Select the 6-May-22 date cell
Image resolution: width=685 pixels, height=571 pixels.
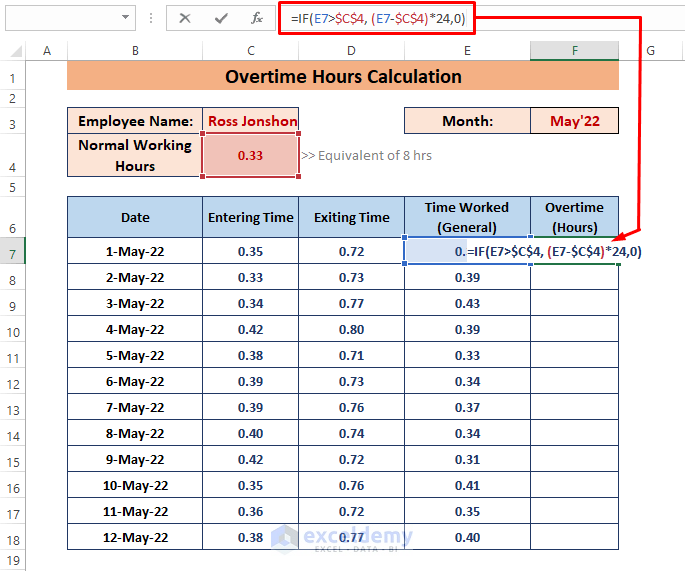point(135,381)
